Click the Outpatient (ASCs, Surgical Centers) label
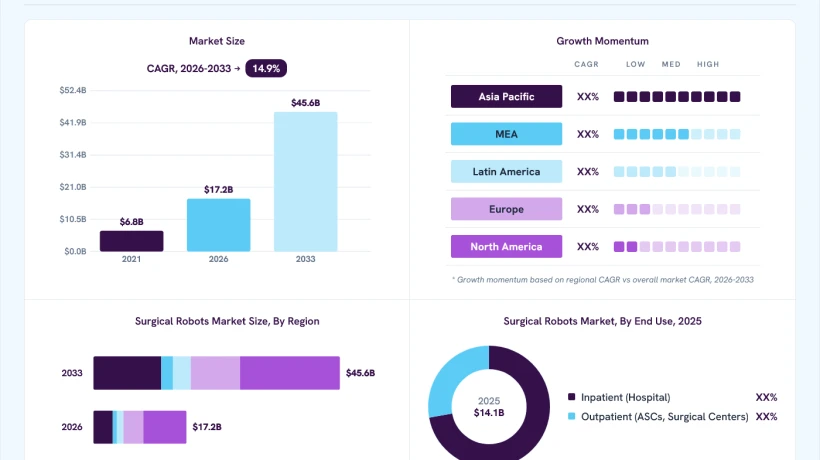Image resolution: width=820 pixels, height=460 pixels. coord(665,417)
